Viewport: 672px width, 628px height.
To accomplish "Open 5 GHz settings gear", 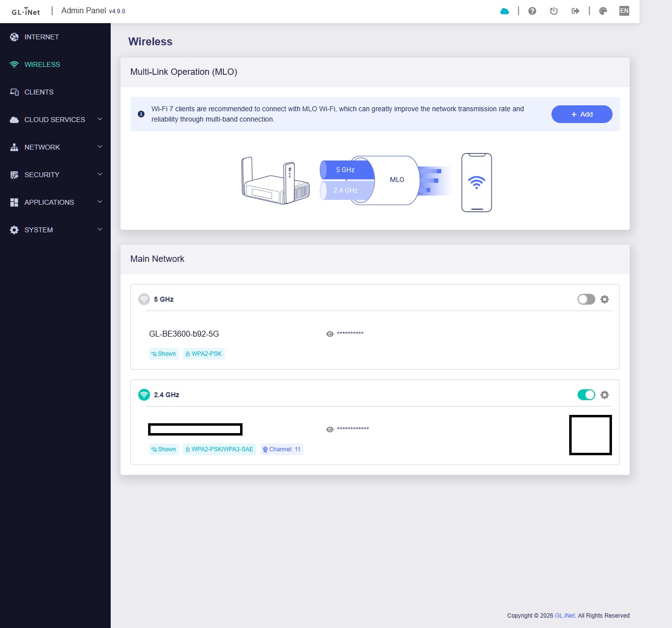I will pos(605,299).
